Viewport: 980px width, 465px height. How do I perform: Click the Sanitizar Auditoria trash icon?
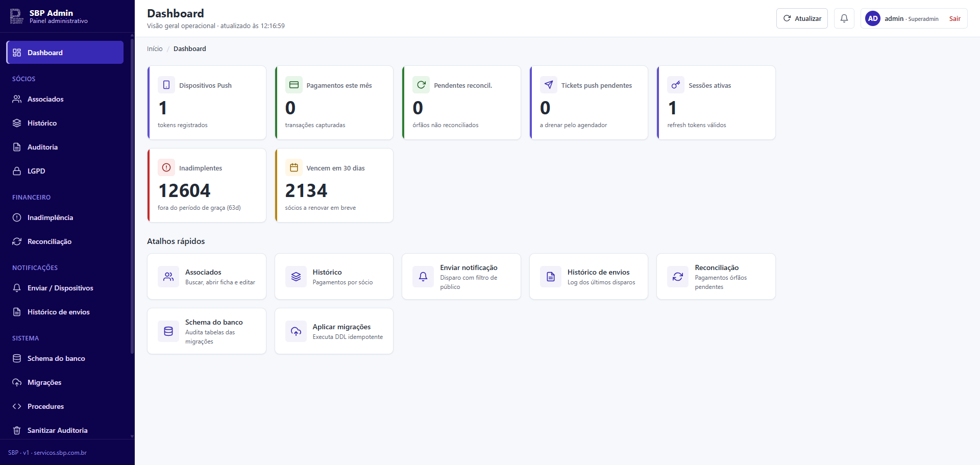[17, 430]
